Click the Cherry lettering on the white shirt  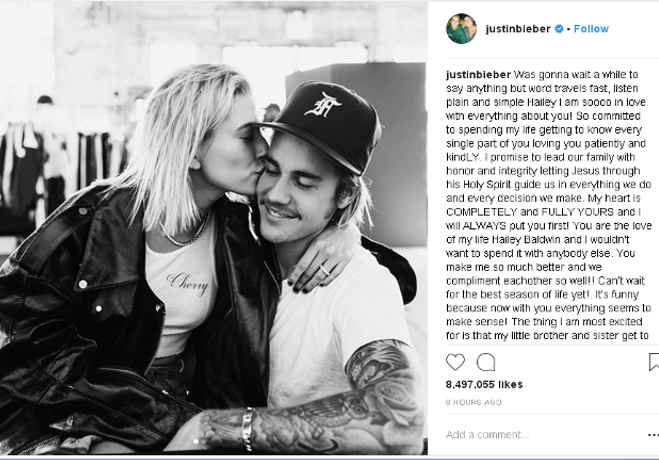click(x=187, y=283)
